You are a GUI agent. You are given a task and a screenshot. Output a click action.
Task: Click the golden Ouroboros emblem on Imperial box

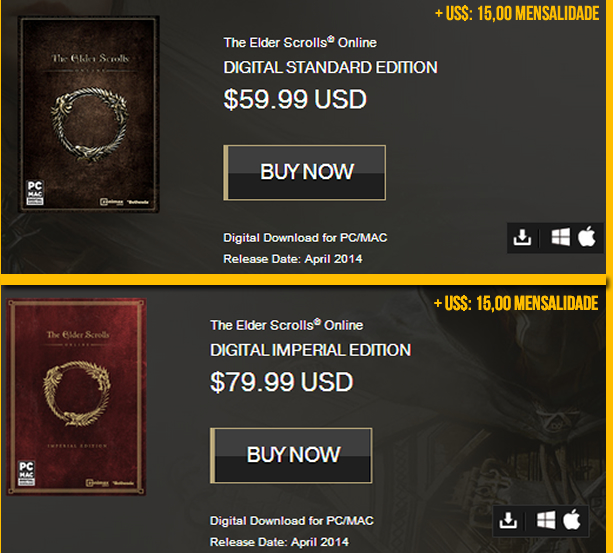pos(77,393)
